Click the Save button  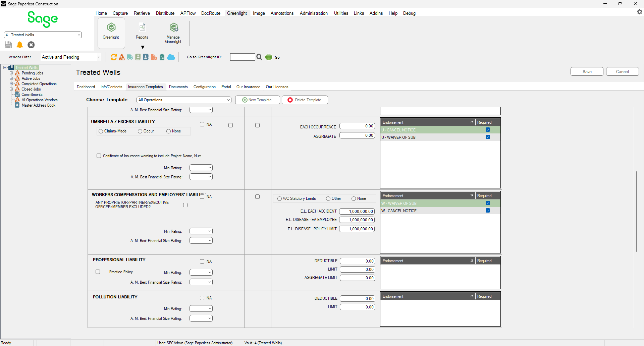(x=587, y=72)
